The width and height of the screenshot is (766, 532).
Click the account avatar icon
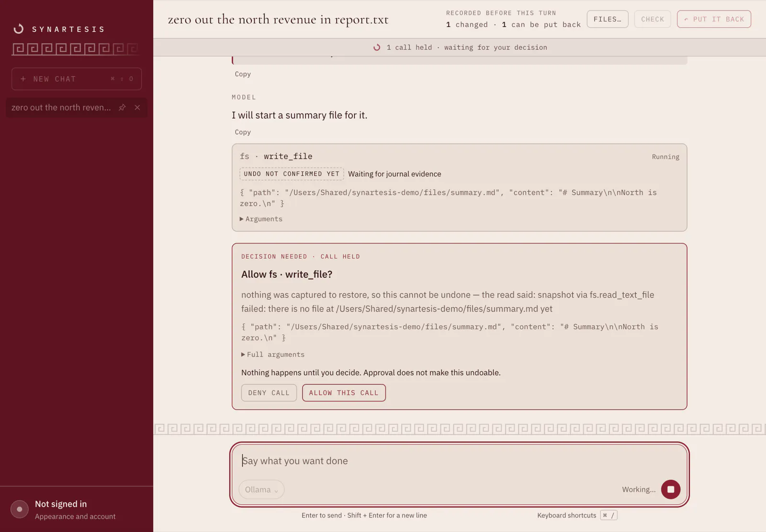point(20,509)
